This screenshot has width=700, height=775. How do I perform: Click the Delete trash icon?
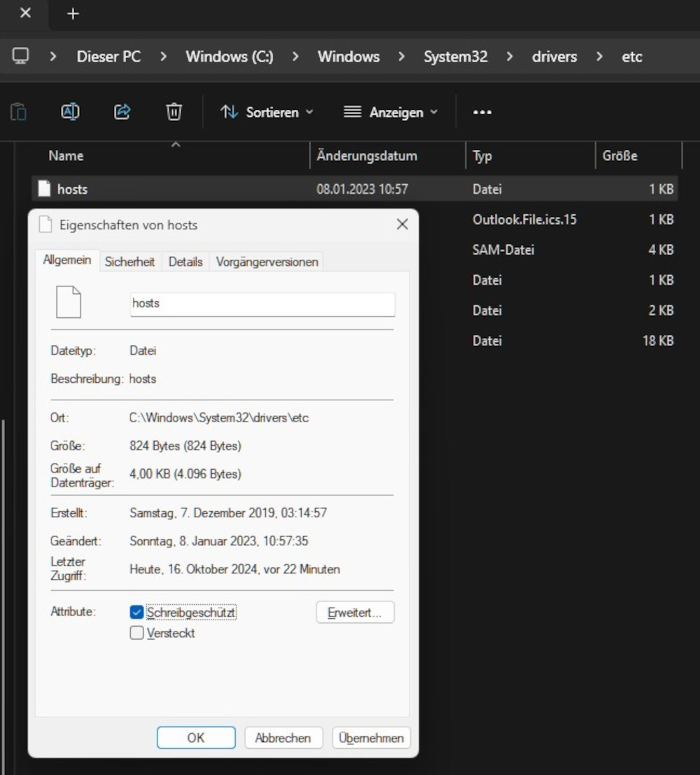(x=174, y=112)
